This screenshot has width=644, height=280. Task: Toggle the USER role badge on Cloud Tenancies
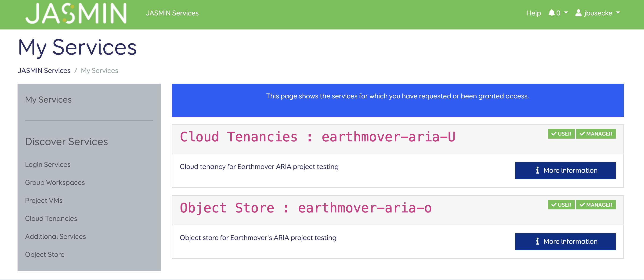click(561, 134)
